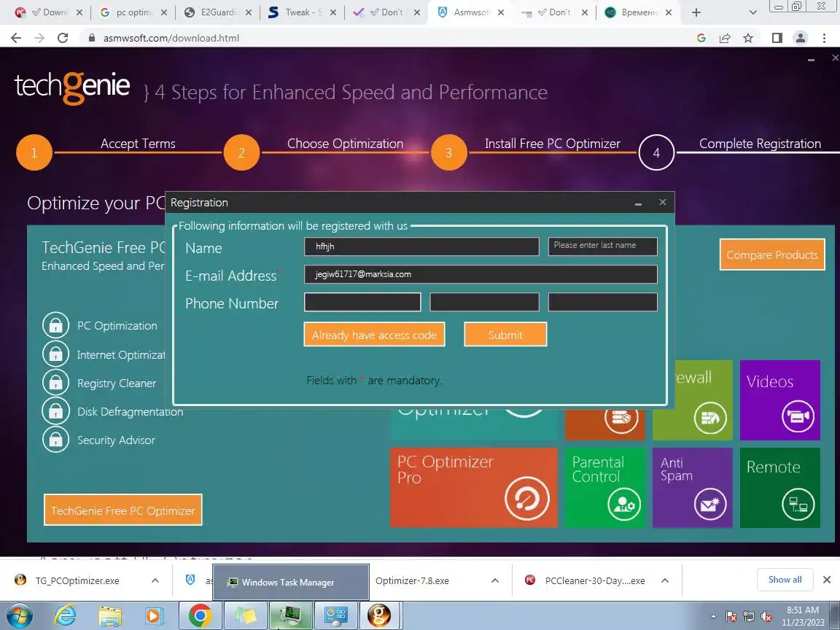Click the E-mail Address field
The width and height of the screenshot is (840, 630).
point(481,274)
